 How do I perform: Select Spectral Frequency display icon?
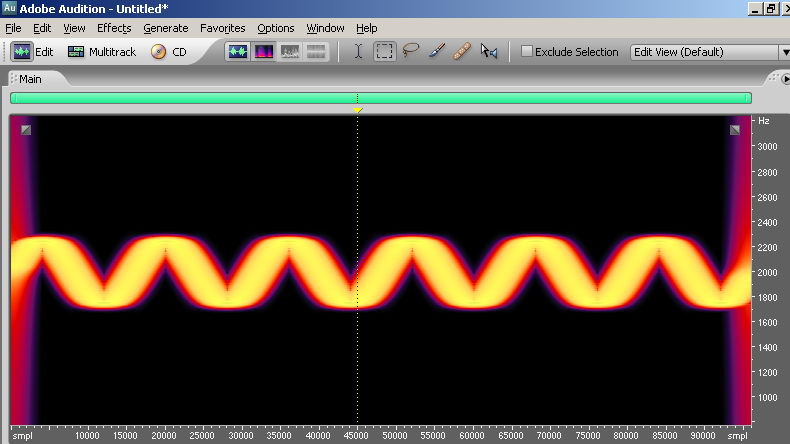(264, 52)
